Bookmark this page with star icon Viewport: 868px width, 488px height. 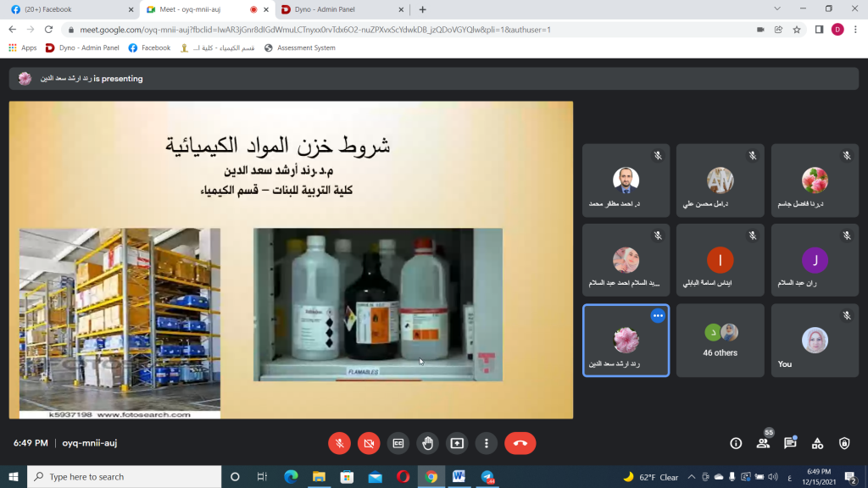click(797, 30)
